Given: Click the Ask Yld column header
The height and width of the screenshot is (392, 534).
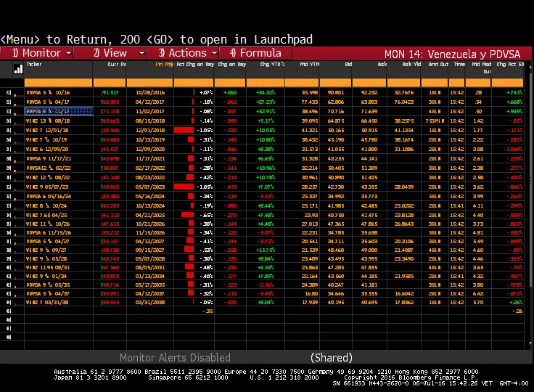Looking at the screenshot, I should pyautogui.click(x=411, y=64).
